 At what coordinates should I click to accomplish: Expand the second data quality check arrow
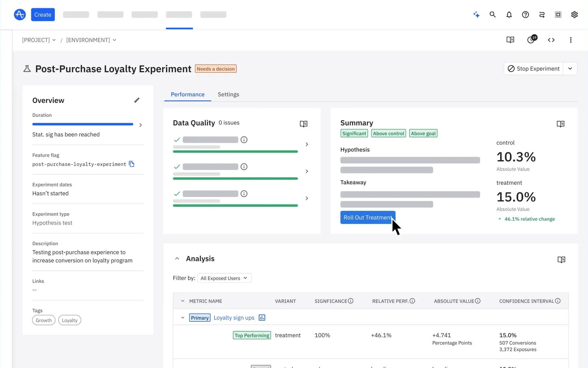307,171
